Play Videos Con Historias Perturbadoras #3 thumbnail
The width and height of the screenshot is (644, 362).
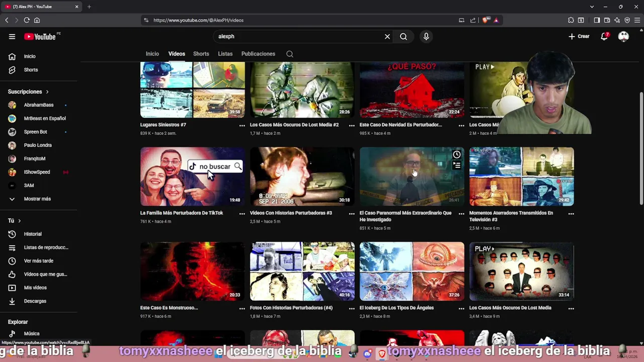302,176
